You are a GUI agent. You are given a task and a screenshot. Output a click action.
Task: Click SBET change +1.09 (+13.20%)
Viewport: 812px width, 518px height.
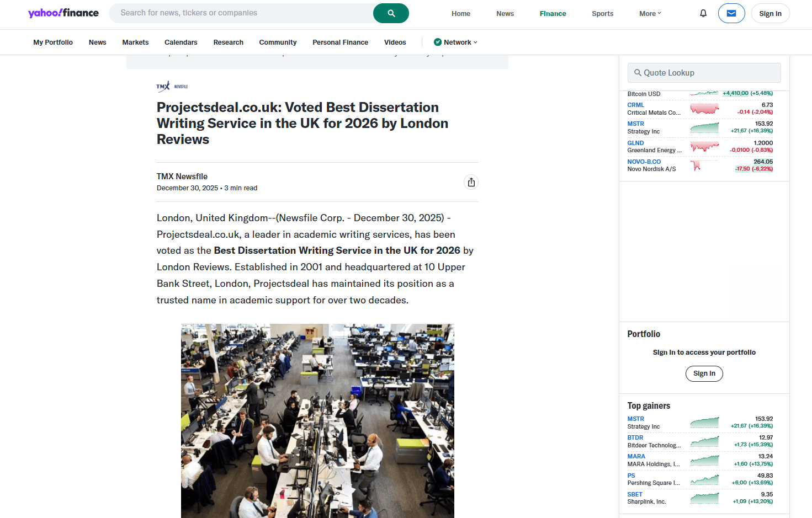[x=753, y=501]
